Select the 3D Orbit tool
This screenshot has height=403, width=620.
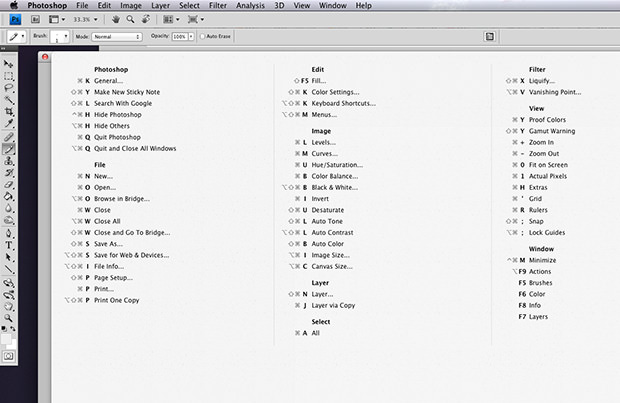point(8,295)
